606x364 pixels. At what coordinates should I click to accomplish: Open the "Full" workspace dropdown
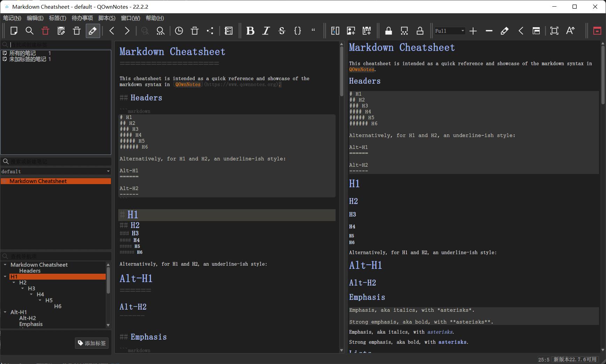point(449,31)
